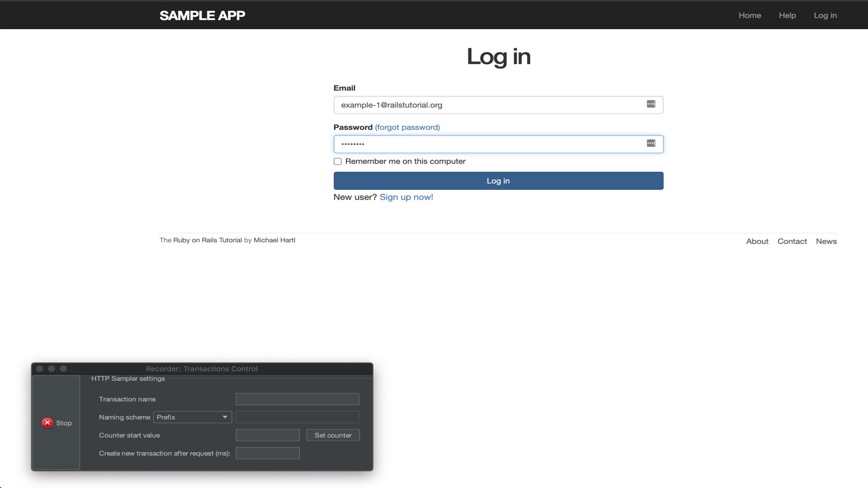868x488 pixels.
Task: Focus the Counter start value field
Action: [x=267, y=435]
